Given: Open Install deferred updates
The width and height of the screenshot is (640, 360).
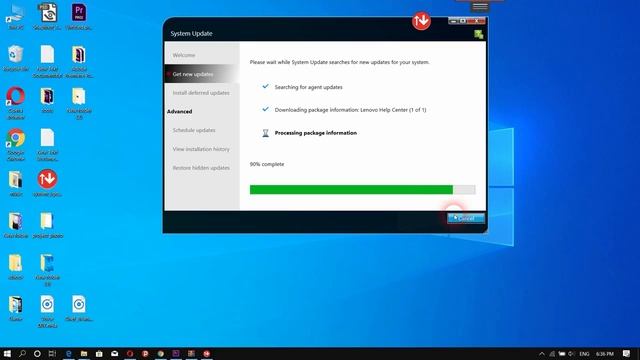Looking at the screenshot, I should [x=202, y=93].
